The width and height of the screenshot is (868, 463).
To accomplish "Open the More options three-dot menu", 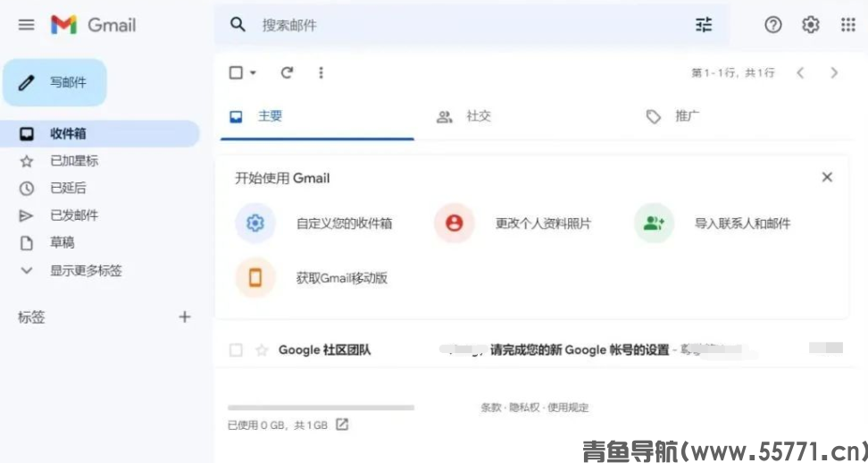I will coord(321,72).
